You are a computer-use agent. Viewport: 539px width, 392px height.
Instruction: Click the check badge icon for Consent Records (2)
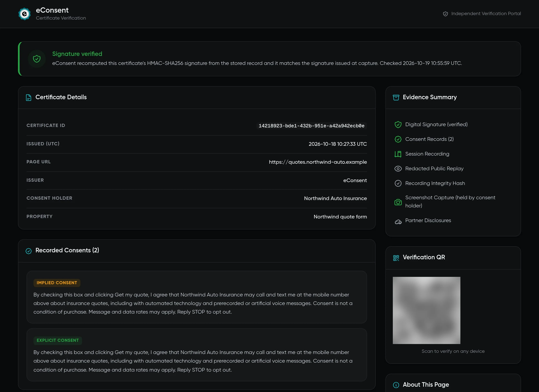(x=398, y=139)
